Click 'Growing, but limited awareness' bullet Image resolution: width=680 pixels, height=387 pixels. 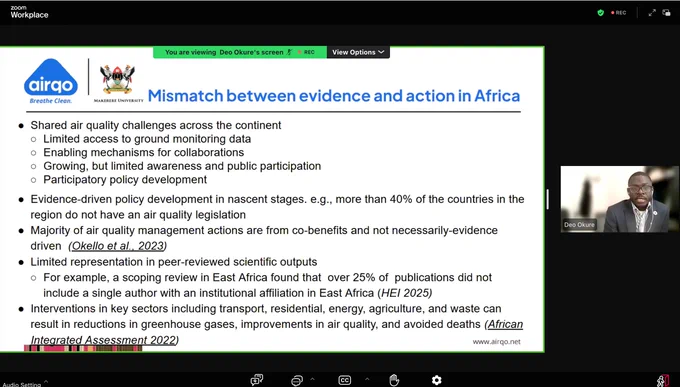(182, 166)
